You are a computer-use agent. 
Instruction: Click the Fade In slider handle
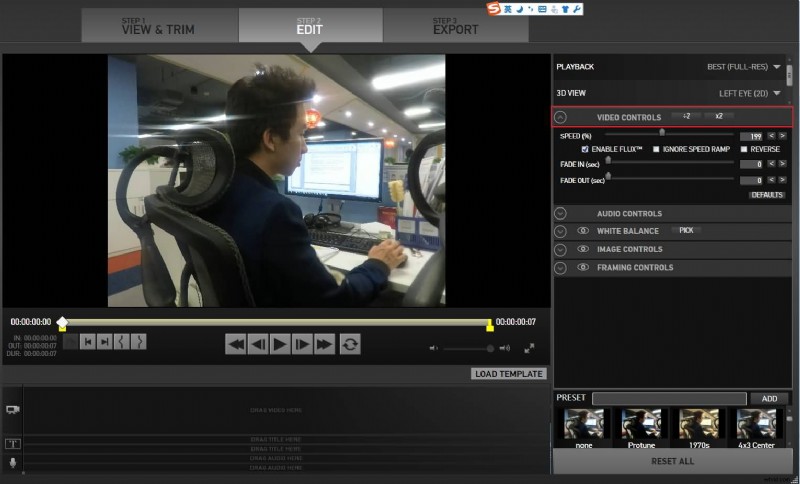608,160
